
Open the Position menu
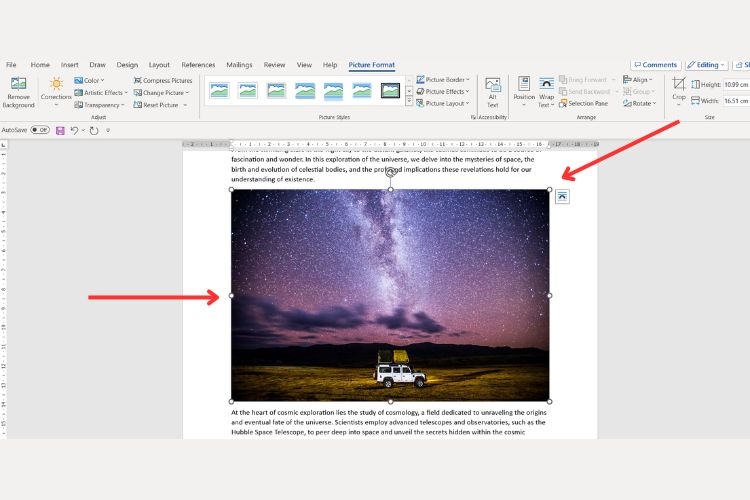[524, 91]
